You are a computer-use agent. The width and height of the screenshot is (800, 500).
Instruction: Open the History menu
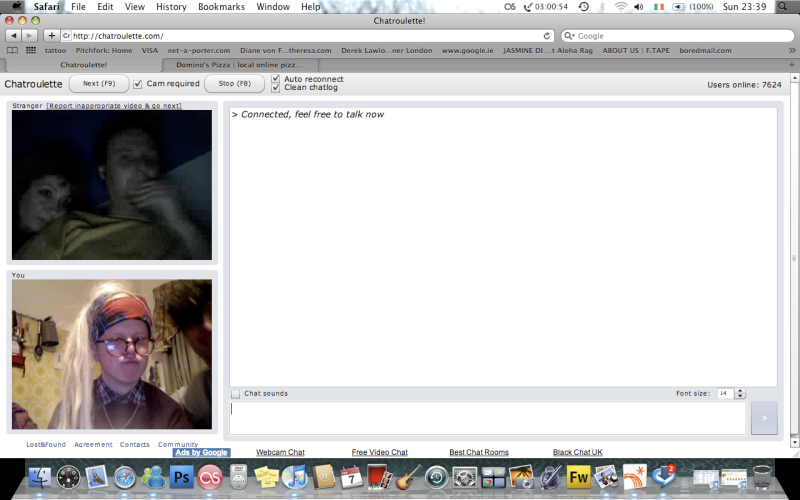click(171, 7)
